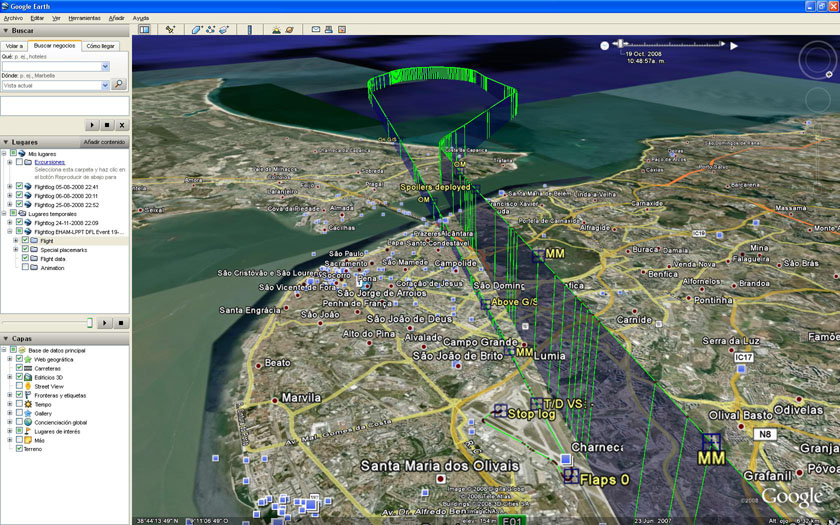Click the time slider thumb handle
Viewport: 840px width, 525px height.
(x=620, y=43)
